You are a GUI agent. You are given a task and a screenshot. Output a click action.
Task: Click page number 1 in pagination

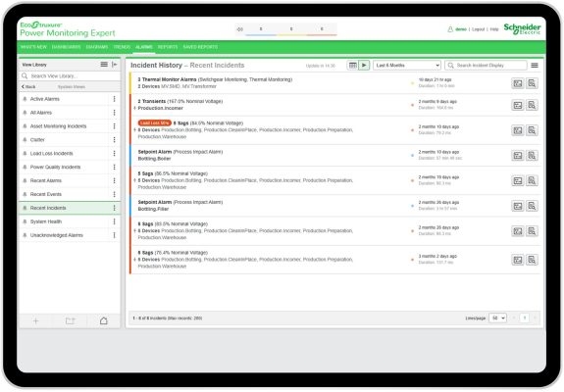525,318
